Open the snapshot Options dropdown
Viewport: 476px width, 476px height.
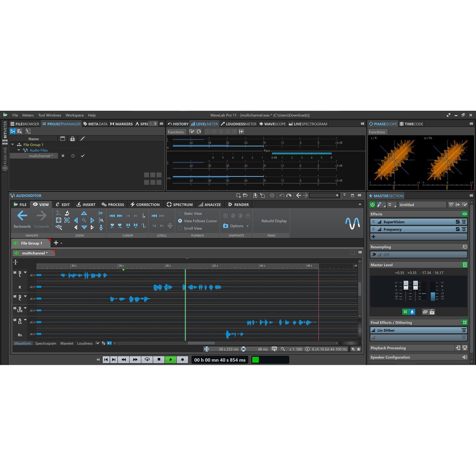[248, 226]
